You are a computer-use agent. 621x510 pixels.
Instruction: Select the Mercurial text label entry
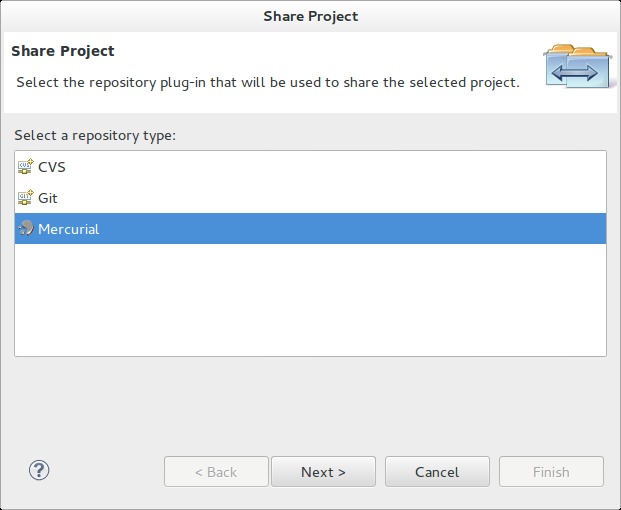69,229
